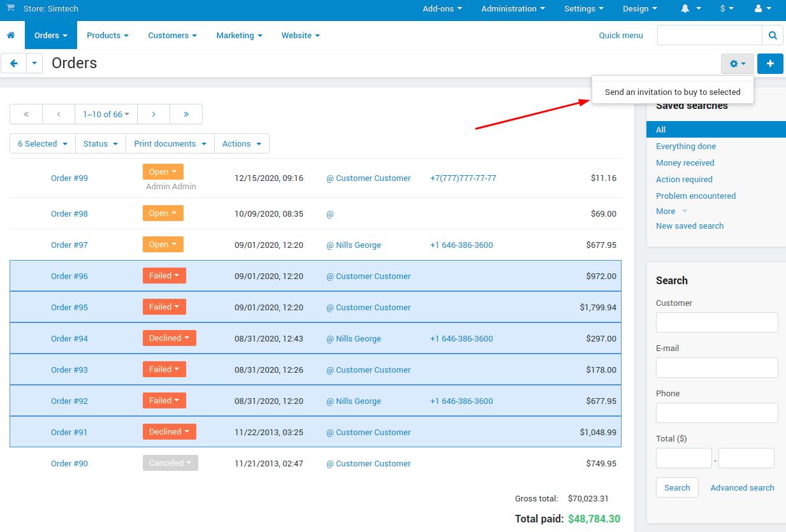Open the notifications bell menu
Viewport: 786px width, 532px height.
(x=690, y=9)
